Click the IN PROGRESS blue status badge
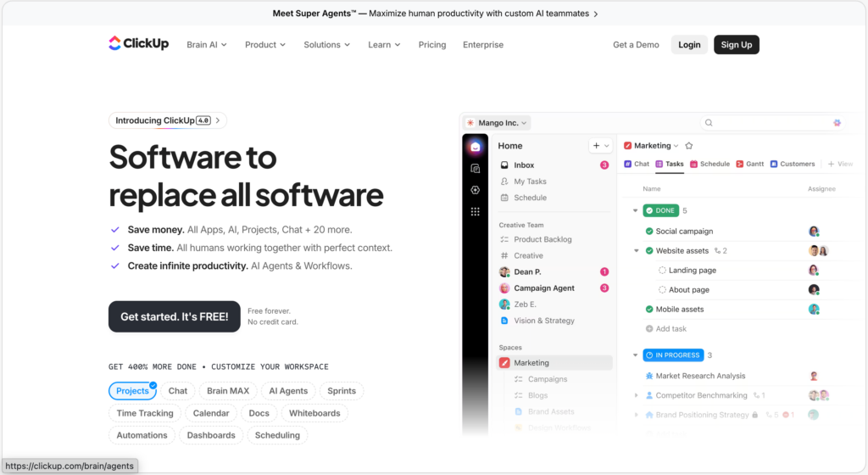 click(672, 355)
